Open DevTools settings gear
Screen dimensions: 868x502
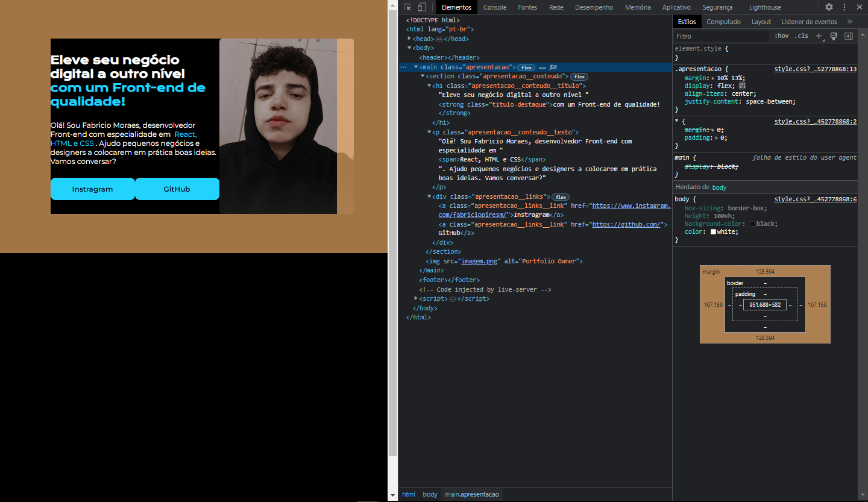pos(829,7)
